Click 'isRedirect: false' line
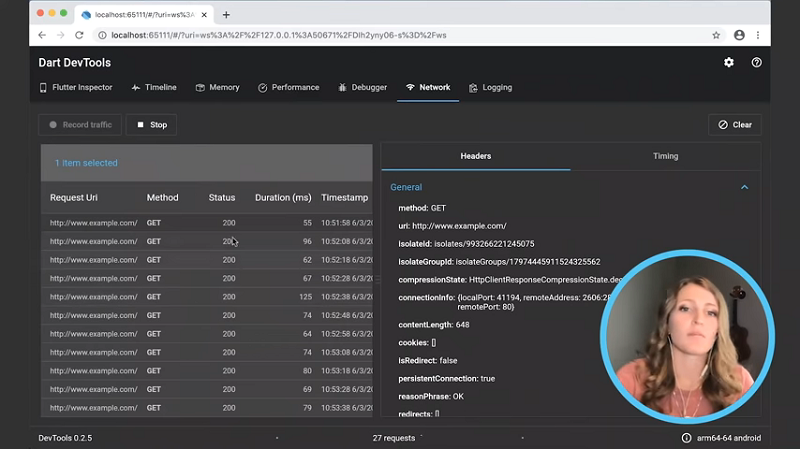The width and height of the screenshot is (800, 449). pyautogui.click(x=428, y=360)
